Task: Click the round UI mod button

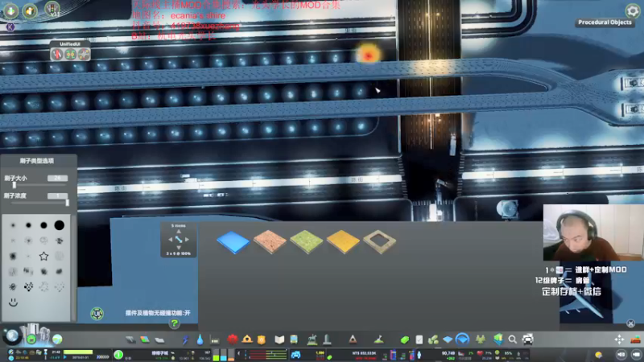Action: [97, 314]
